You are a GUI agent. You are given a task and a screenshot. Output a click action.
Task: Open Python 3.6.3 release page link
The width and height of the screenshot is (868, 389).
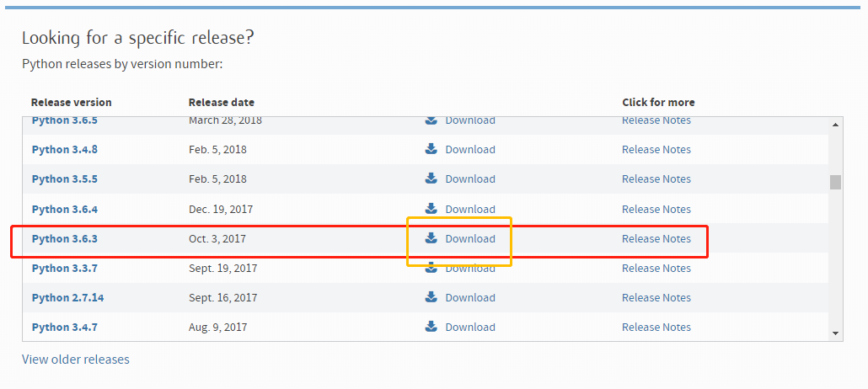click(x=65, y=239)
